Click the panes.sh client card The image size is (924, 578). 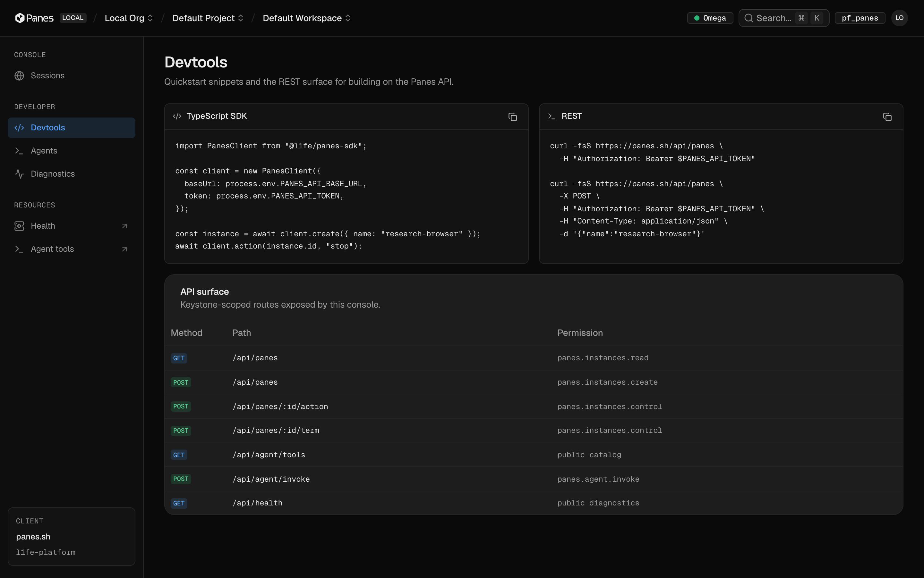72,536
